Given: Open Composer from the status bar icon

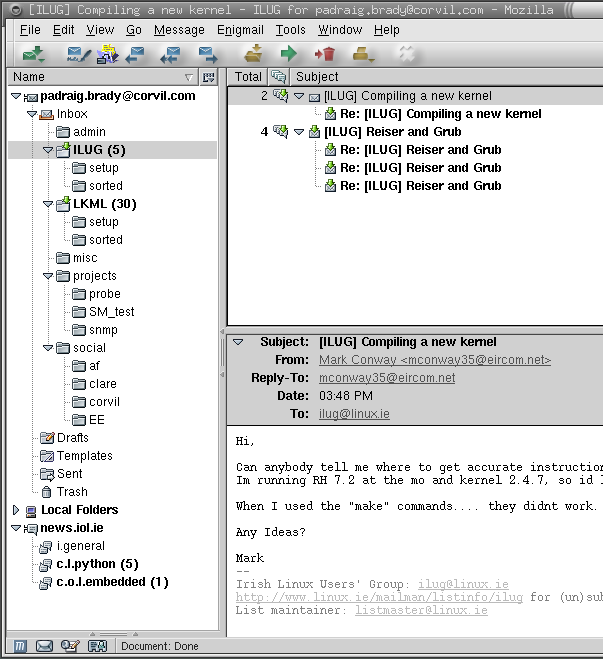Looking at the screenshot, I should tap(70, 646).
